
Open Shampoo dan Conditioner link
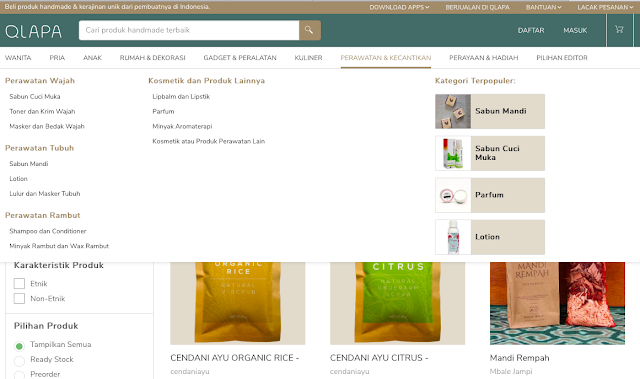[48, 231]
